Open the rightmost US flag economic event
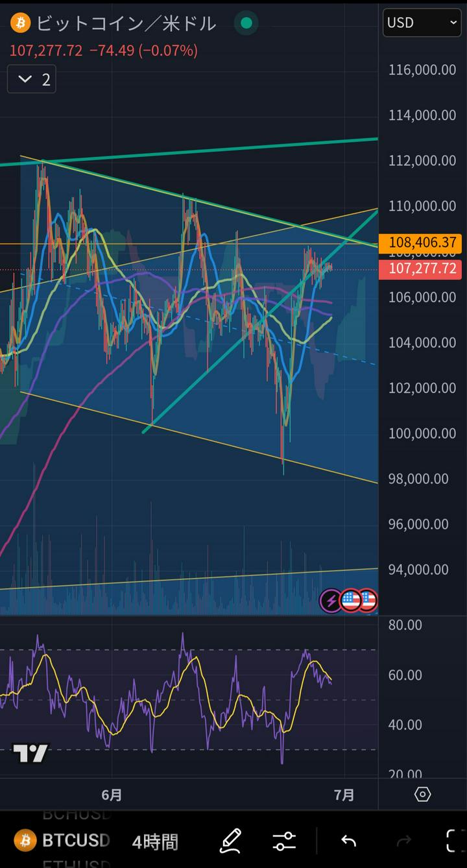Image resolution: width=467 pixels, height=868 pixels. 368,601
